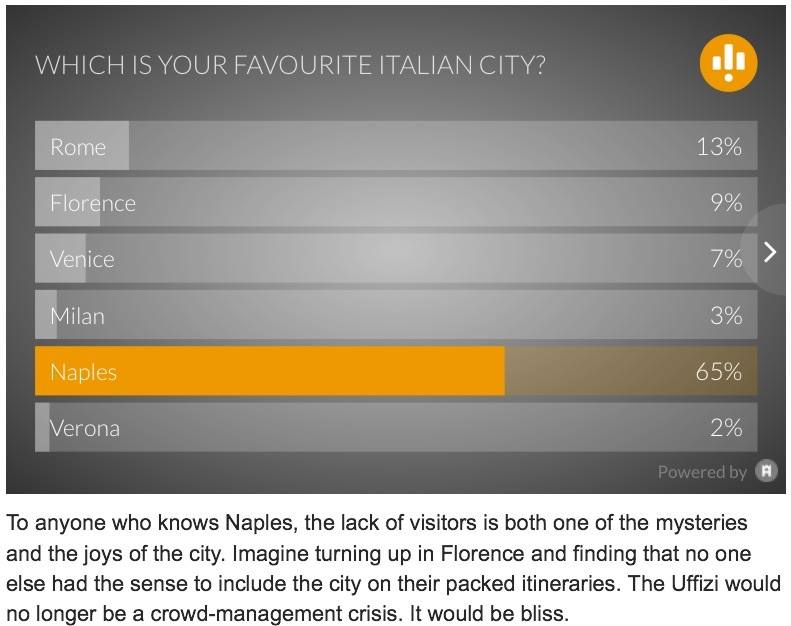Select the Rome poll option
The image size is (791, 626).
78,147
